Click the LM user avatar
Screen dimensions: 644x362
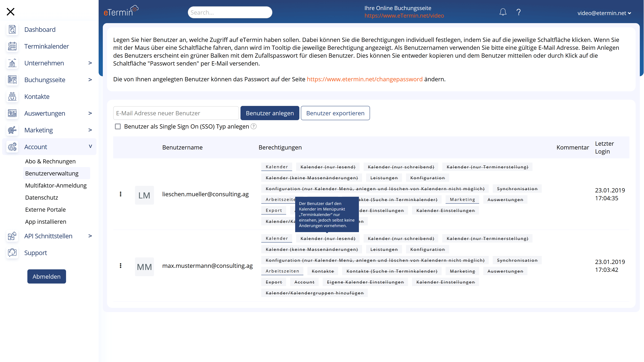click(144, 195)
